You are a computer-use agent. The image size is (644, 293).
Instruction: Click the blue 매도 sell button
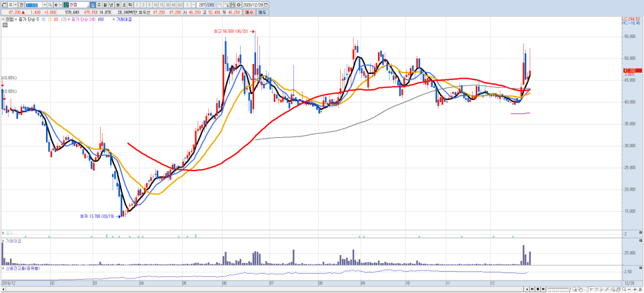pos(263,12)
